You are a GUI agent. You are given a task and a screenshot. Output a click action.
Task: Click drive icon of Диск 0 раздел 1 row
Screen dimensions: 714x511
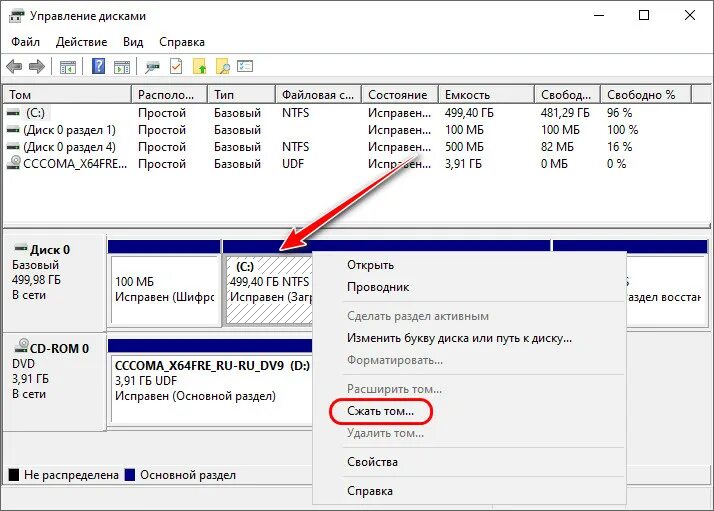[x=14, y=130]
